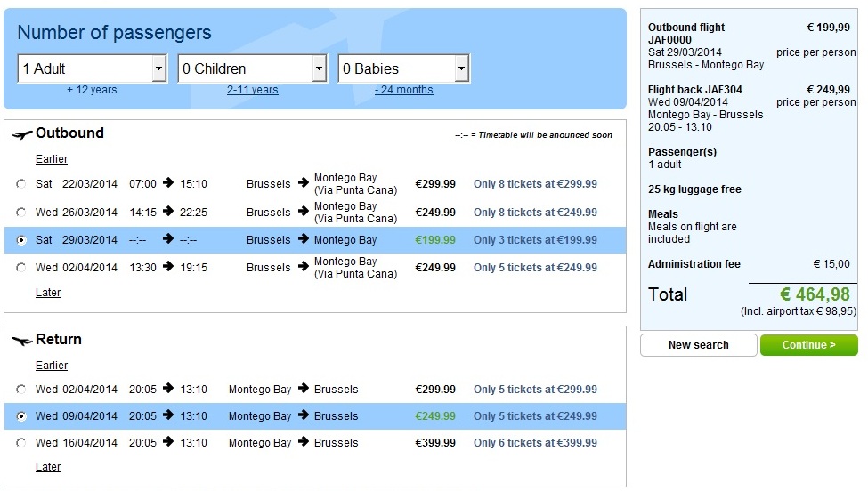Click the Outbound airplane icon
This screenshot has width=868, height=491.
(x=22, y=134)
